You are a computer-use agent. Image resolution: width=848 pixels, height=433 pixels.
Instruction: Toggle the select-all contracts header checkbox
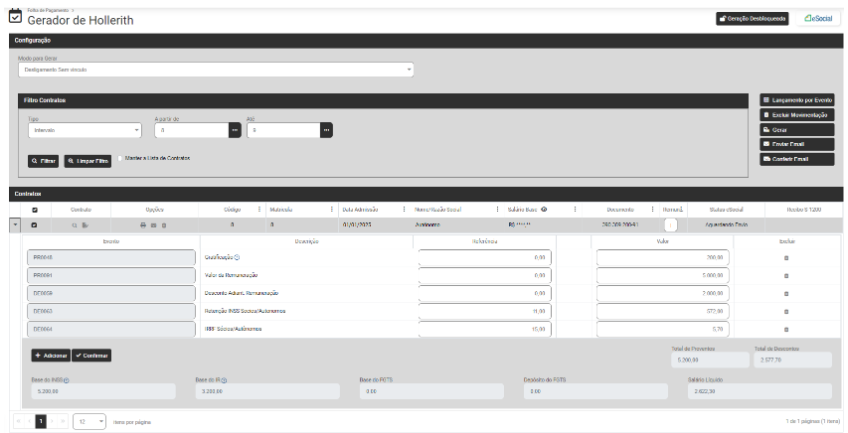[35, 210]
